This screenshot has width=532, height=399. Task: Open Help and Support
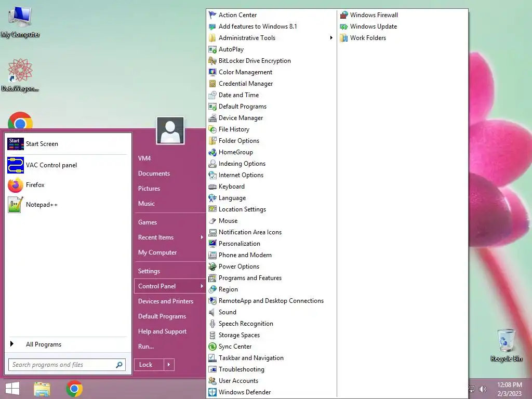coord(162,331)
